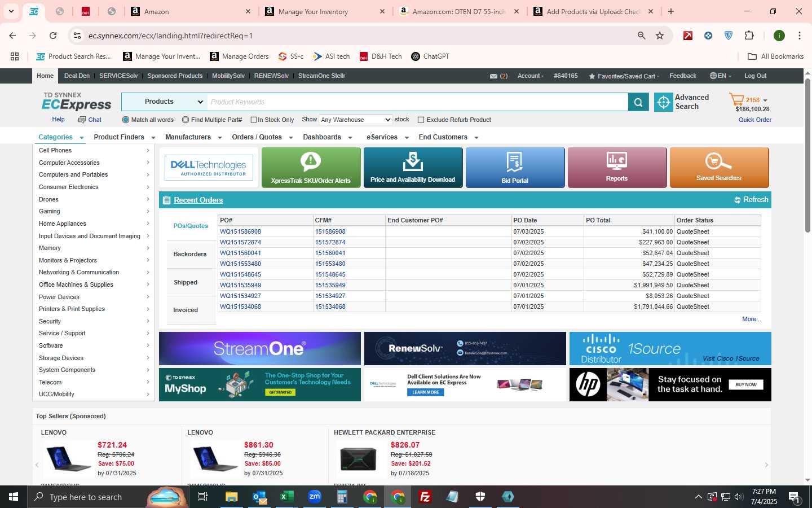Switch to the Backorders tab
The image size is (812, 508).
click(190, 255)
